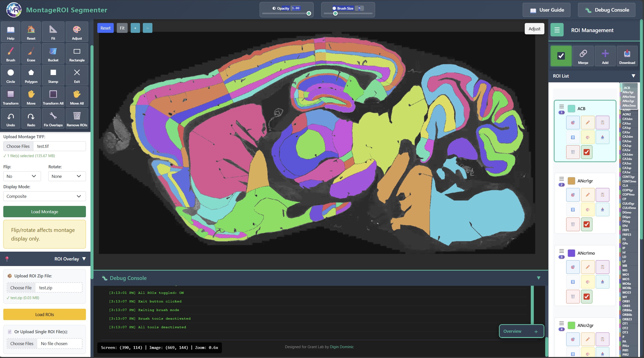This screenshot has height=358, width=644.
Task: Click the ANcr1mo purple color swatch
Action: (x=571, y=253)
